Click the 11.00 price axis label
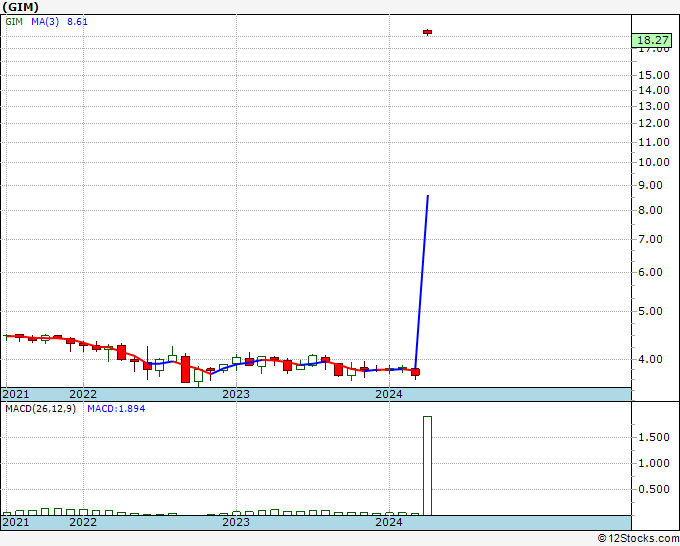This screenshot has height=546, width=680. (x=654, y=142)
